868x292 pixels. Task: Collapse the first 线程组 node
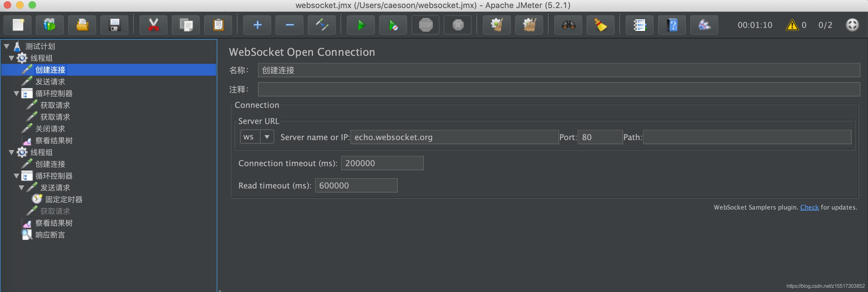pos(11,58)
